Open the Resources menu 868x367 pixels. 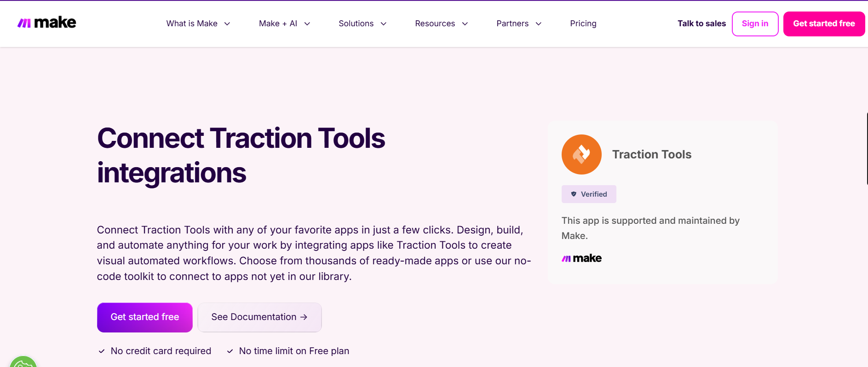(435, 23)
